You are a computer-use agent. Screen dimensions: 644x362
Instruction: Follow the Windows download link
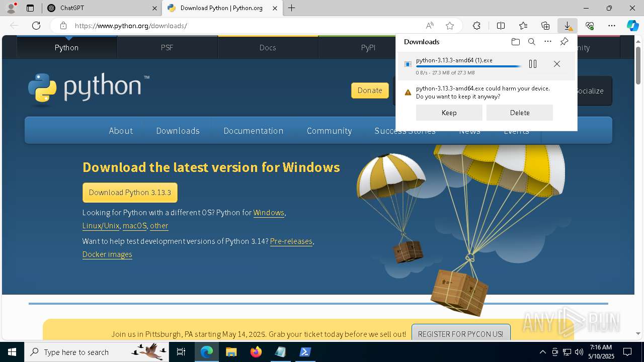click(269, 213)
